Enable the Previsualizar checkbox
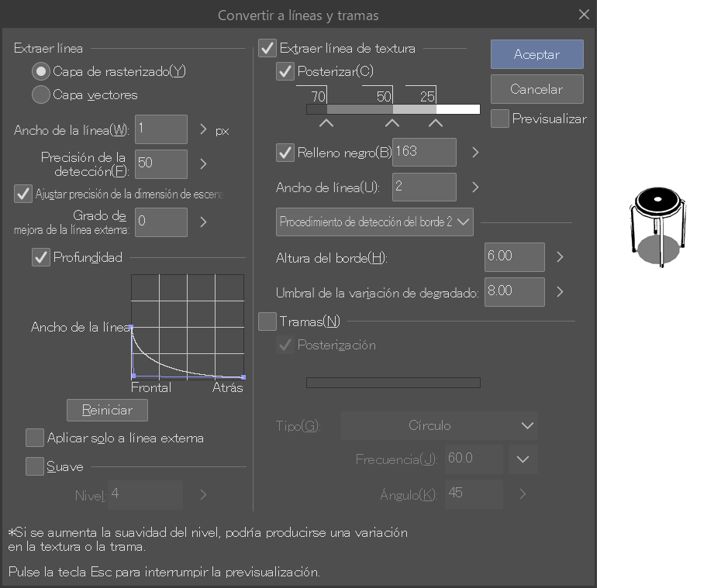 tap(500, 119)
